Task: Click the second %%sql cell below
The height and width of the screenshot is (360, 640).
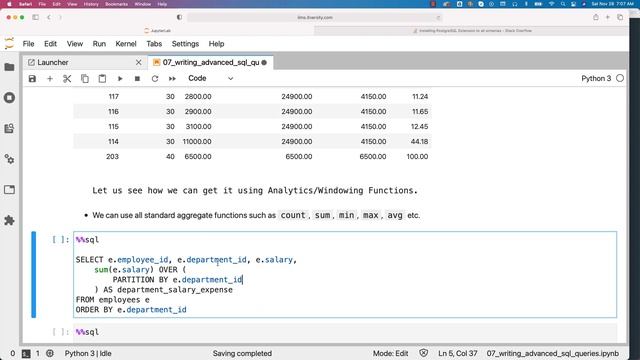Action: (345, 332)
